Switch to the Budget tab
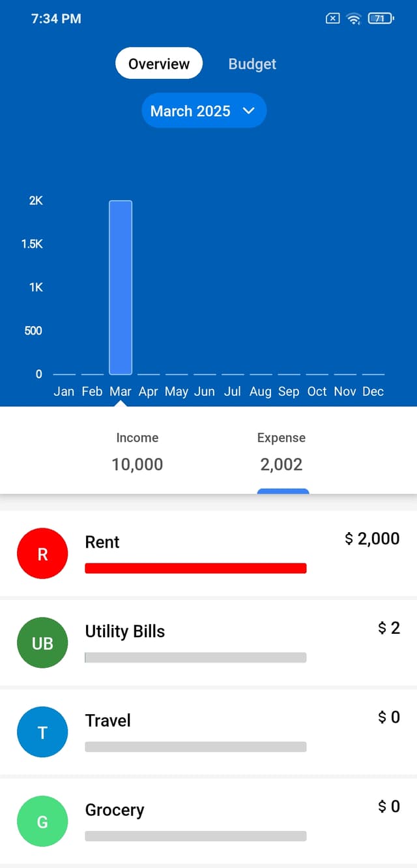417x868 pixels. tap(252, 64)
